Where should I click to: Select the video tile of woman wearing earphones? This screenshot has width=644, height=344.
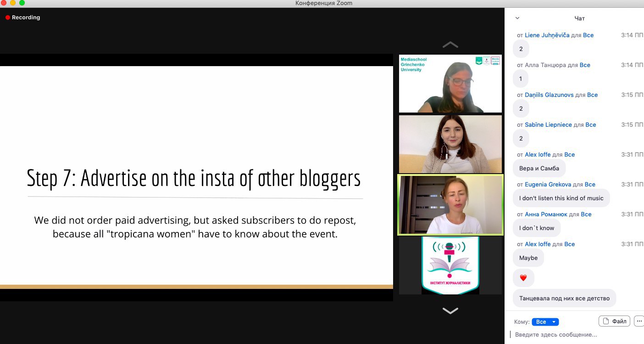click(x=450, y=144)
